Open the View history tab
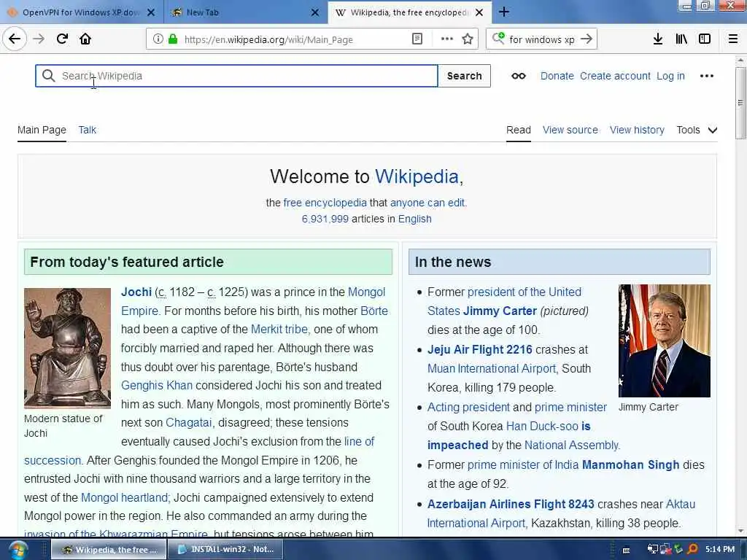 (x=637, y=130)
